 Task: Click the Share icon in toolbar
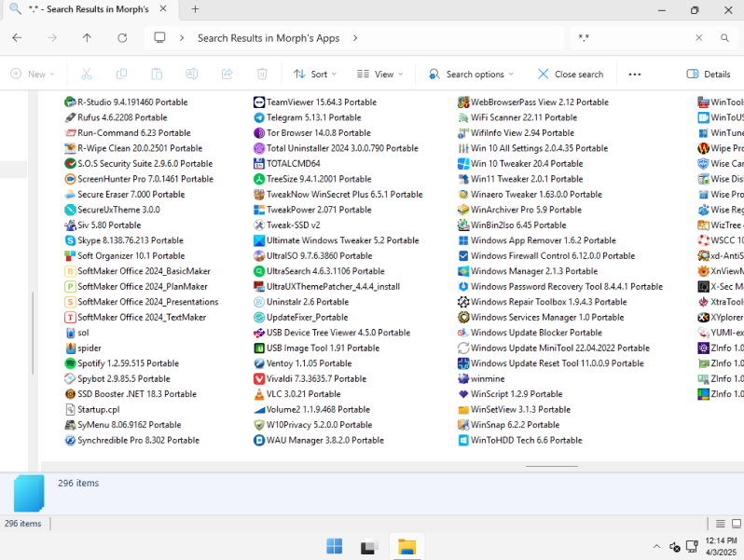pyautogui.click(x=227, y=74)
